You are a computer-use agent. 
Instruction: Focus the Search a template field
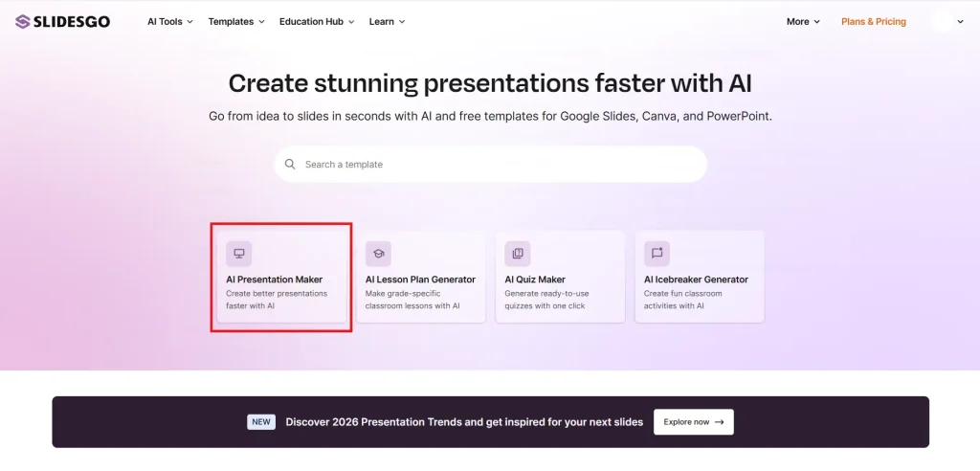[491, 164]
